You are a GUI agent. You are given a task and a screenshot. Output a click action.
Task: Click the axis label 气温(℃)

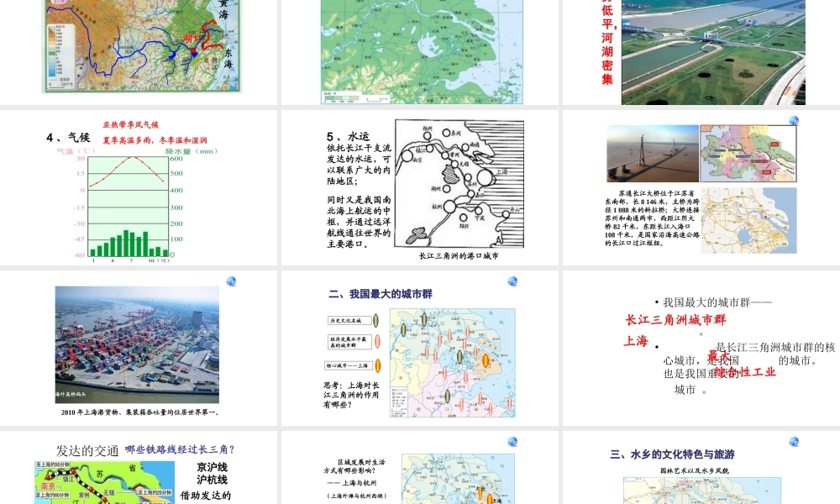(x=76, y=151)
